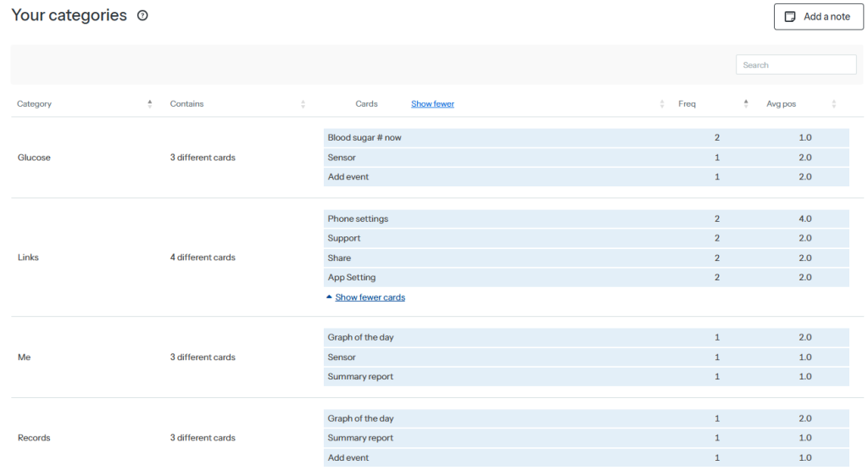Viewport: 868px width, 476px height.
Task: Sort by Freq column sort arrows
Action: pos(746,104)
